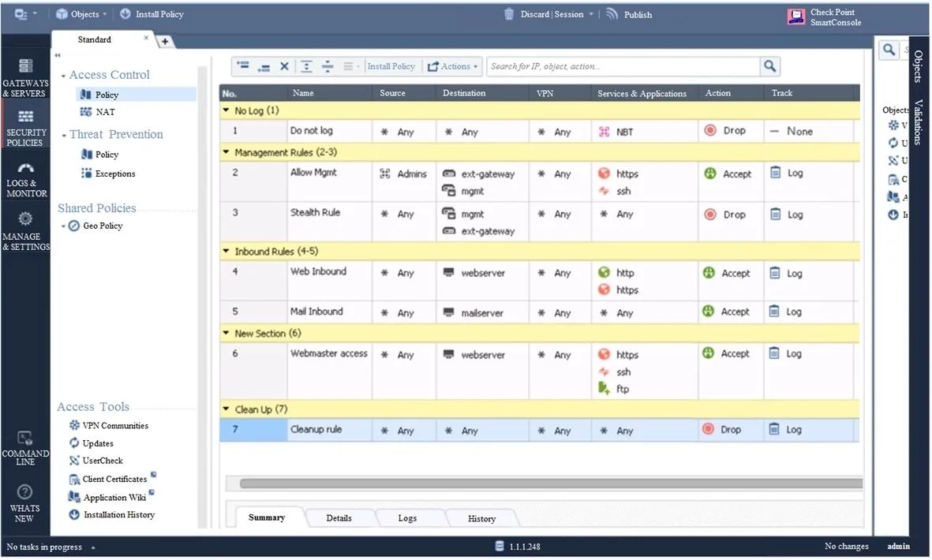The width and height of the screenshot is (932, 560).
Task: Collapse the Access Control tree
Action: [x=64, y=76]
